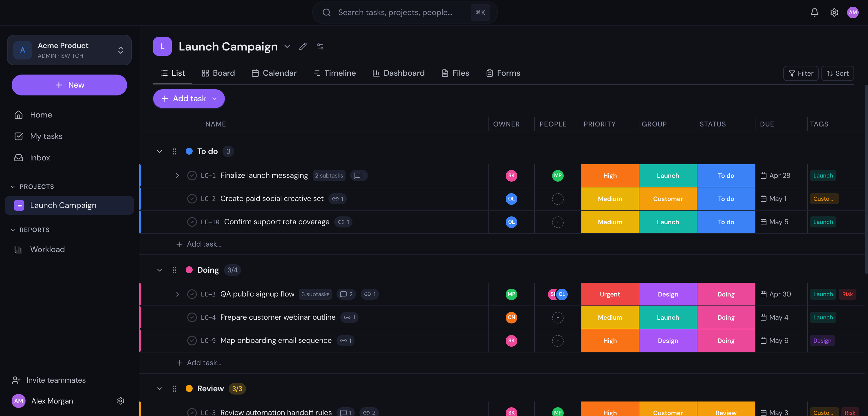Switch to the Board view tab

tap(218, 73)
